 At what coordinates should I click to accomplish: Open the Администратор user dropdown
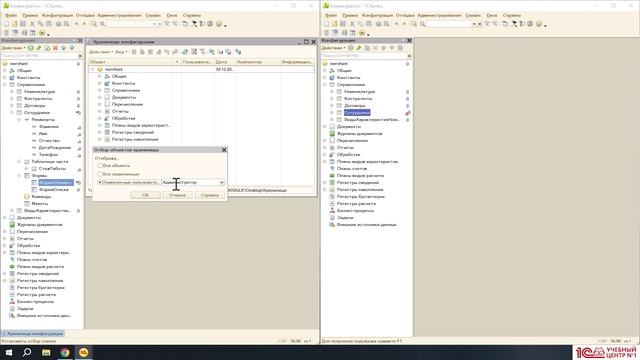[222, 182]
